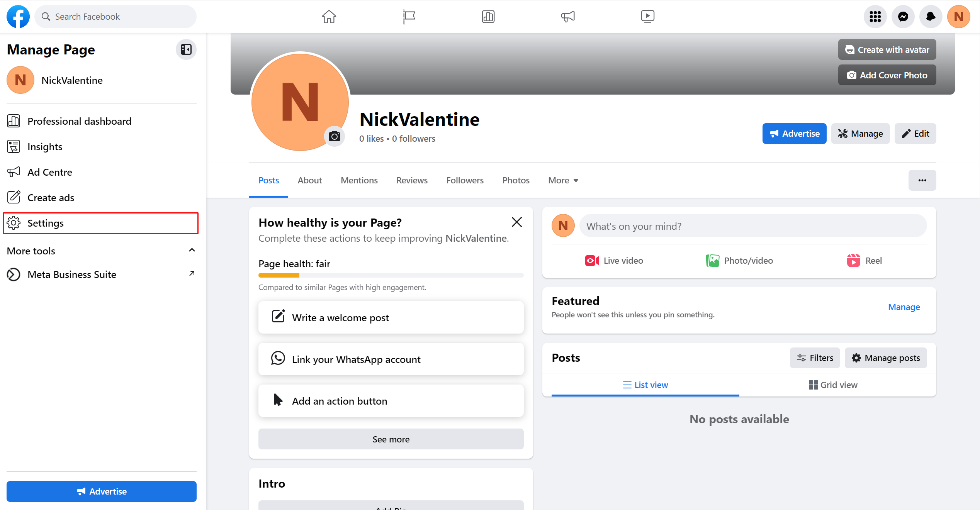Open the nine-dot menu grid icon

tap(875, 17)
